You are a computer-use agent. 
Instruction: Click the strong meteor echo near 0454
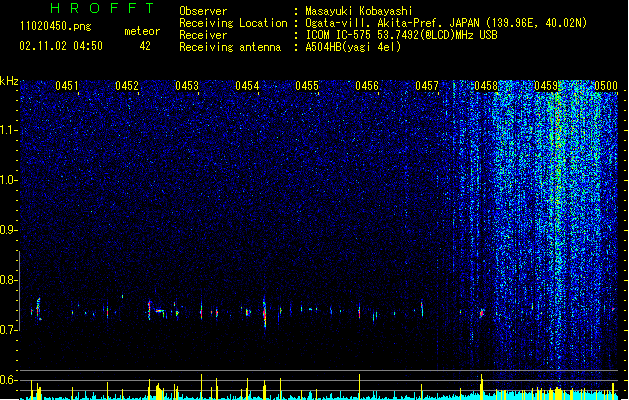[x=264, y=312]
